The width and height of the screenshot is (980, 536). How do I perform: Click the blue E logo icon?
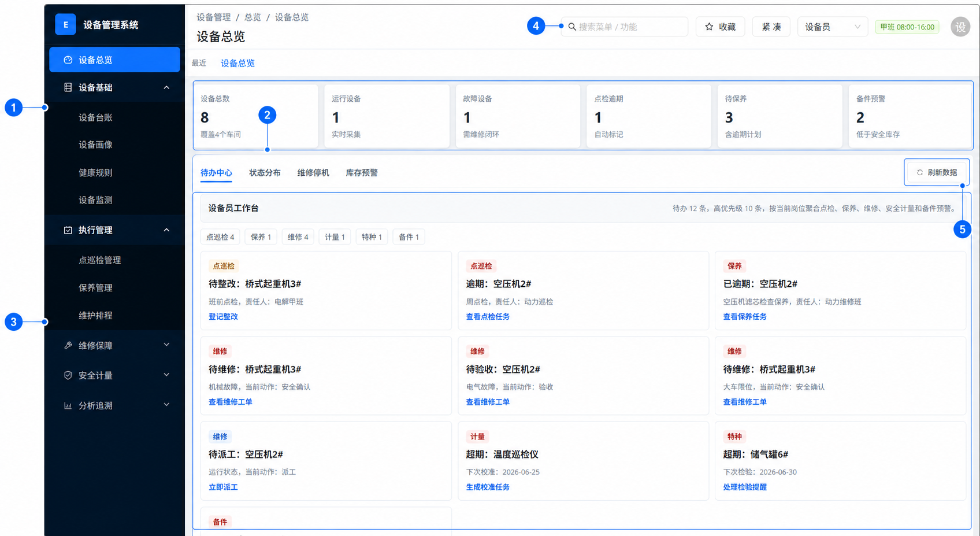pyautogui.click(x=65, y=25)
